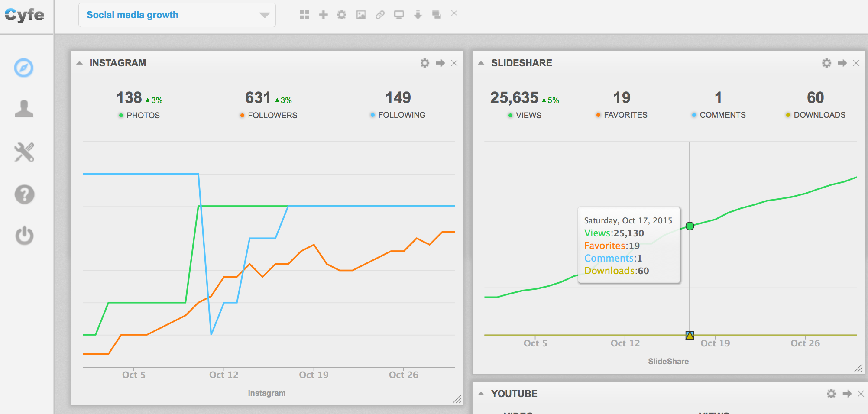Click the triangle marker on SlideShare axis

[690, 335]
